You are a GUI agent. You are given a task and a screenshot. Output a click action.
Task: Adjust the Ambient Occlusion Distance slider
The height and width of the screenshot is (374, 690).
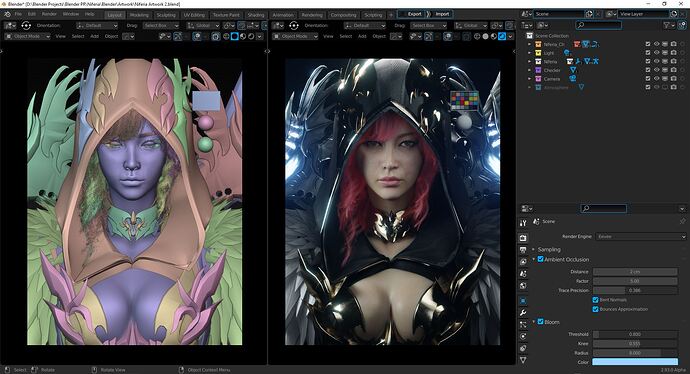[x=635, y=272]
